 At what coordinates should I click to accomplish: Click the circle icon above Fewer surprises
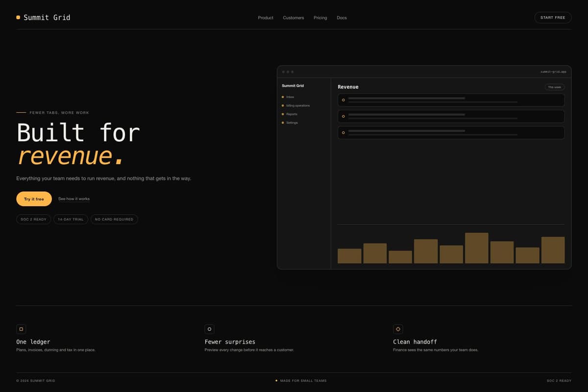[x=209, y=329]
